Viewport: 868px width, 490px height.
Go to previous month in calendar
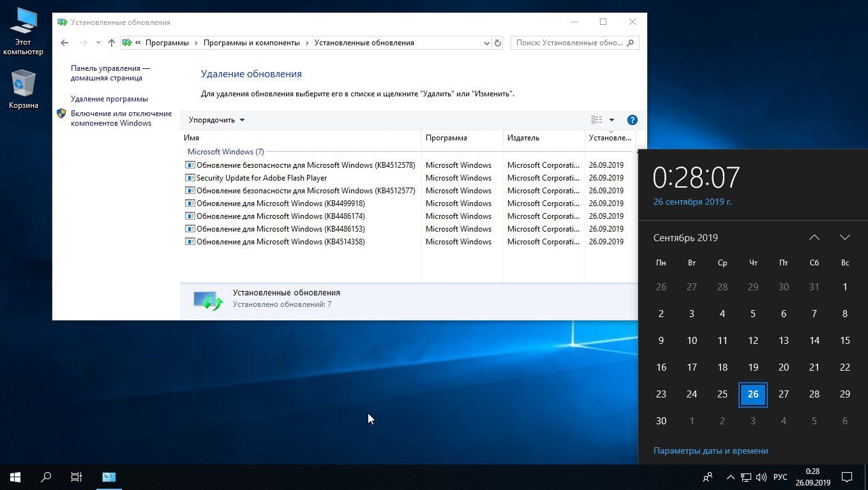point(814,237)
